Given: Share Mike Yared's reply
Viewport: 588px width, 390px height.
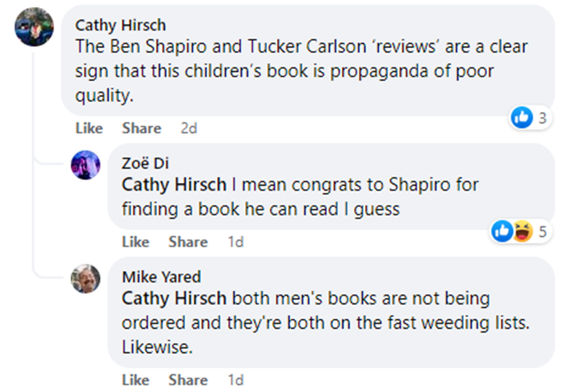Looking at the screenshot, I should (x=188, y=380).
